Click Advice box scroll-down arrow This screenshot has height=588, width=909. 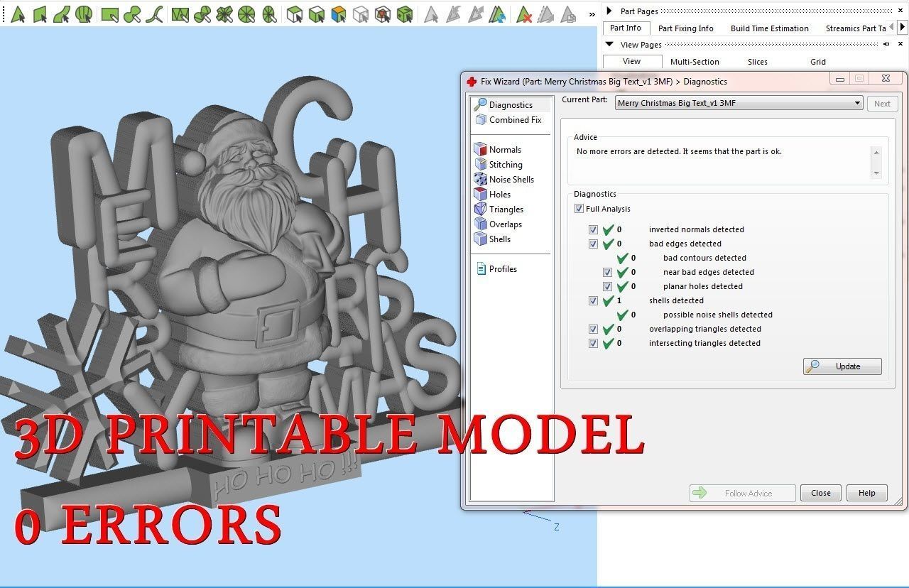coord(876,173)
